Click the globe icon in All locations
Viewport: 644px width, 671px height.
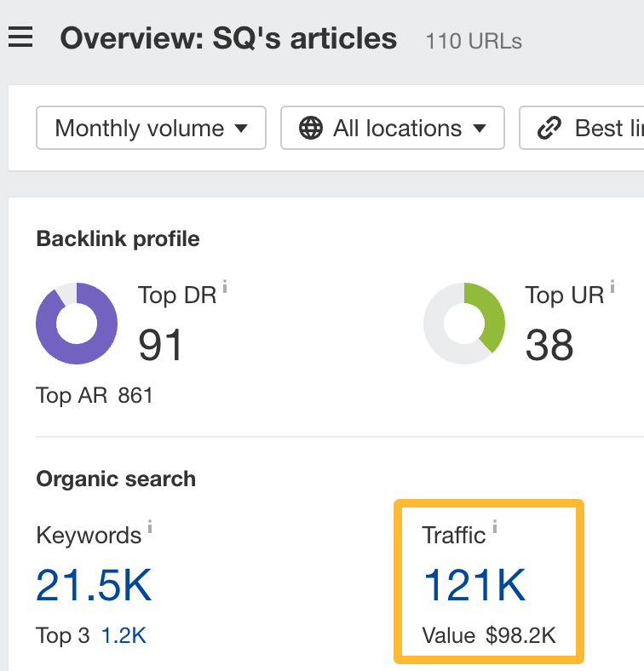coord(311,129)
